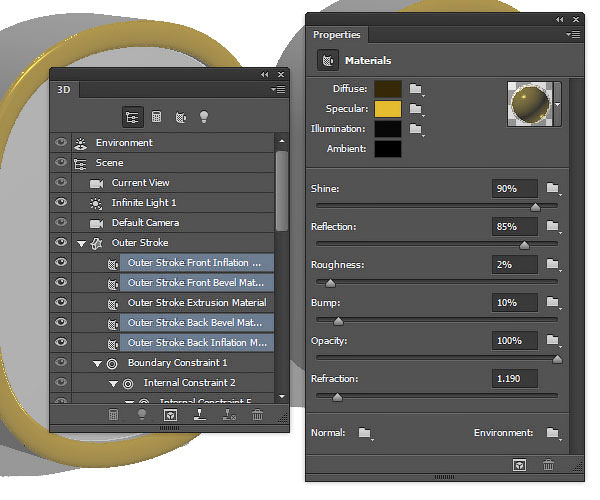Click add constraint icon in 3D panel footer
Viewport: 600px width, 500px height.
coord(200,415)
